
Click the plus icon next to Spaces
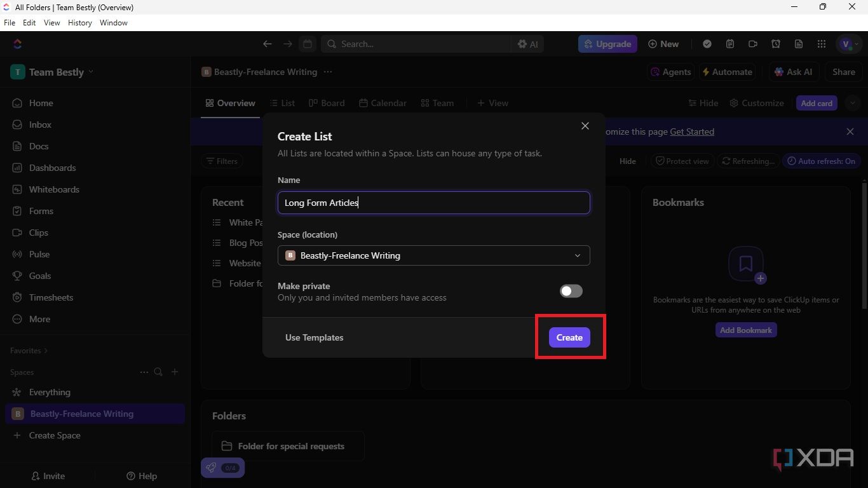pyautogui.click(x=175, y=372)
